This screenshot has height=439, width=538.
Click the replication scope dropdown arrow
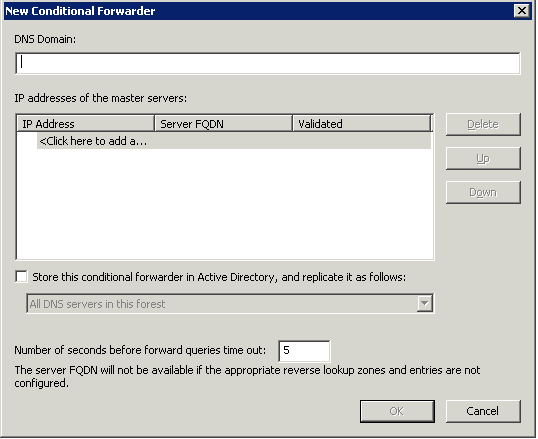[x=424, y=304]
